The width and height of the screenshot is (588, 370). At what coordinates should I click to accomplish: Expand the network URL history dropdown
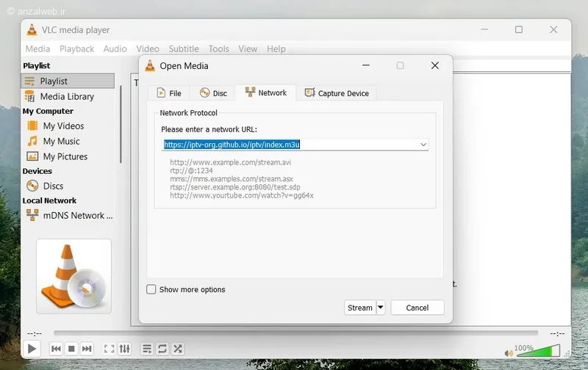[x=423, y=145]
